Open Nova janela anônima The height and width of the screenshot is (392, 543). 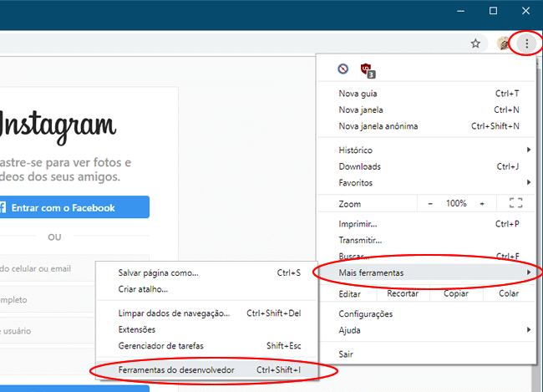tap(427, 126)
